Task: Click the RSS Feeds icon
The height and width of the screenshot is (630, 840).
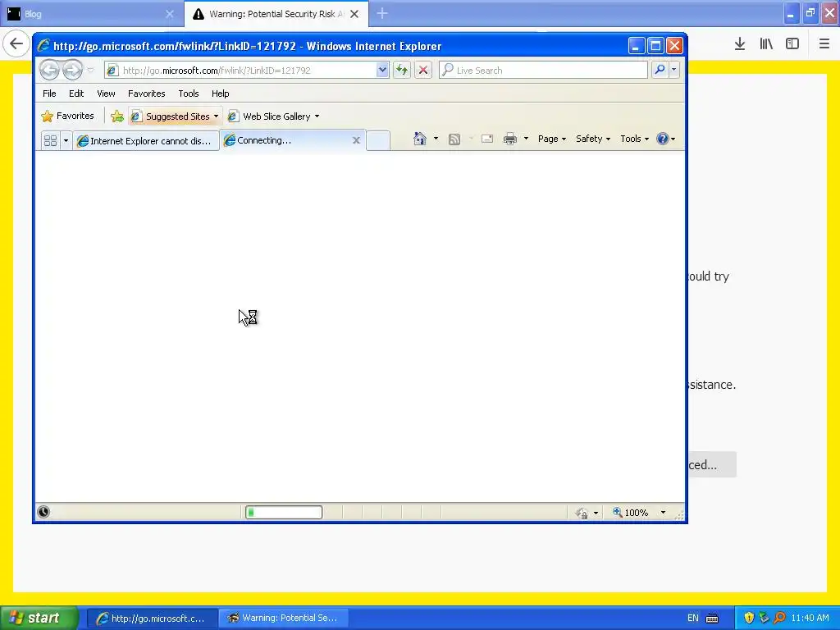Action: [454, 139]
